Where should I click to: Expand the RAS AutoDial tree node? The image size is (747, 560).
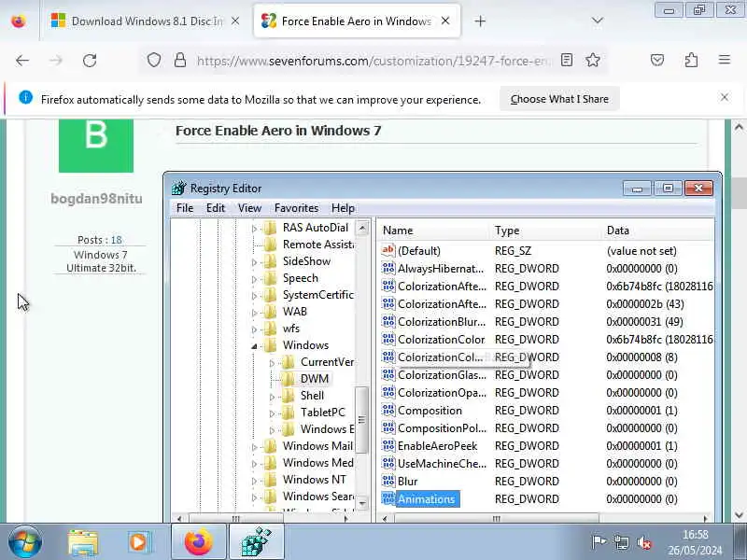(x=254, y=229)
